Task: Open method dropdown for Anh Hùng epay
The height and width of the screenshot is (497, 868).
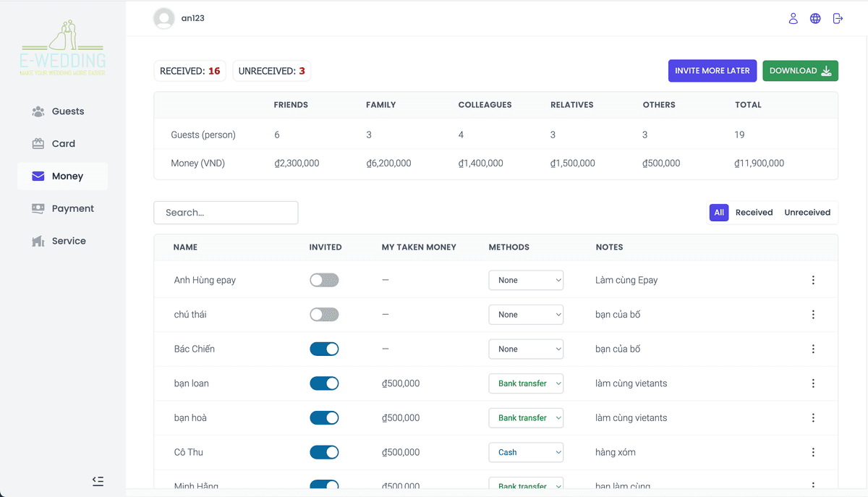Action: pos(526,280)
